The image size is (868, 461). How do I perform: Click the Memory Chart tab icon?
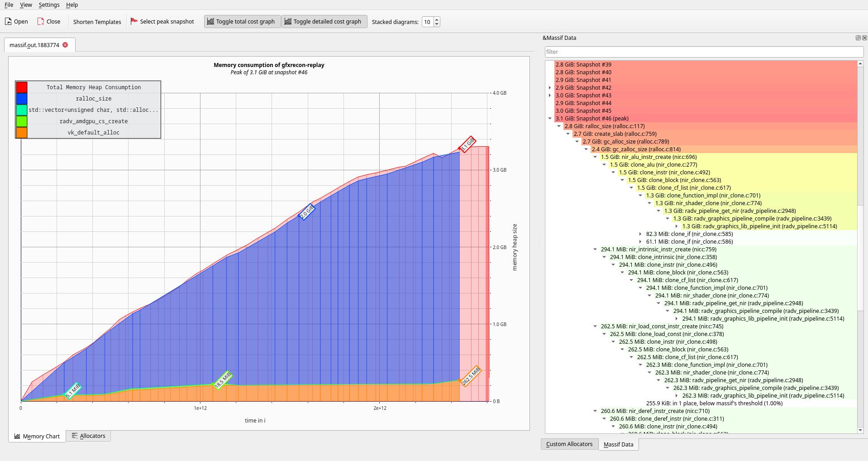coord(17,437)
